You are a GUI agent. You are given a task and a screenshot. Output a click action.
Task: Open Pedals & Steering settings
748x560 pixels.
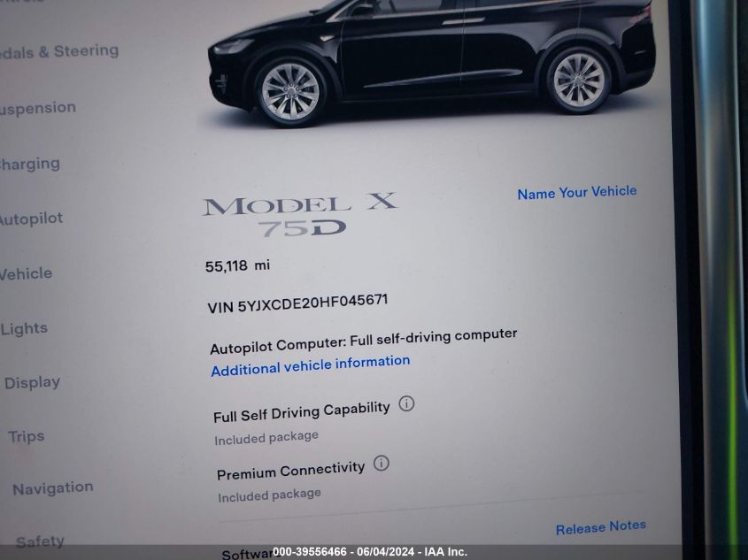click(59, 51)
